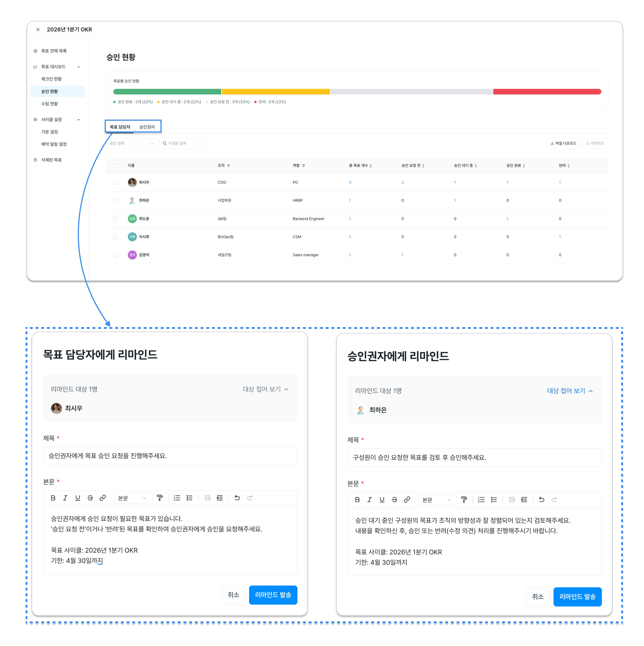Click numbered list icon in 목표 담당자 editor
Image resolution: width=644 pixels, height=646 pixels.
point(177,498)
